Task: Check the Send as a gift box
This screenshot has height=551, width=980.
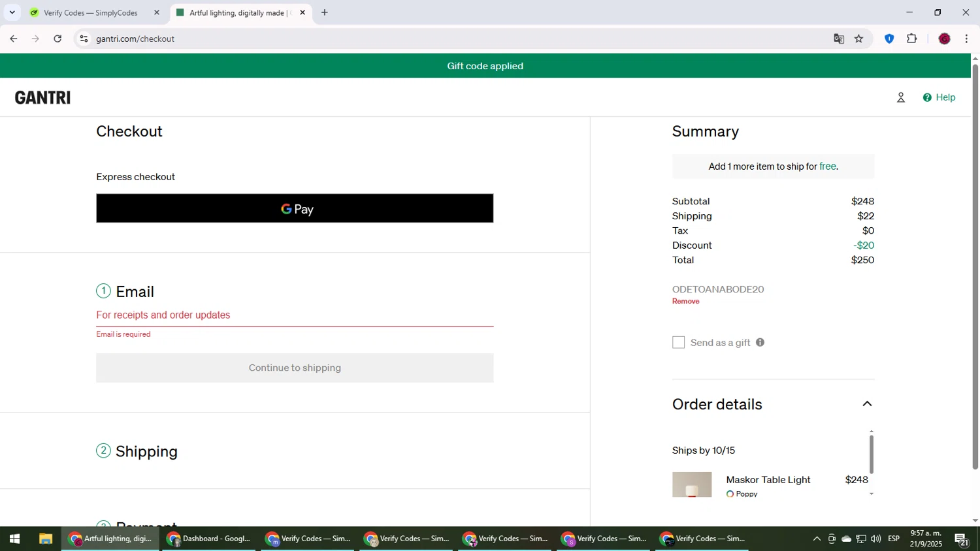Action: (678, 343)
